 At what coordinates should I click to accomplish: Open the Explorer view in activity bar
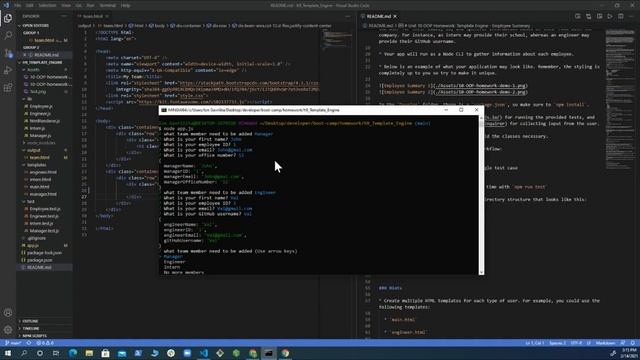point(8,18)
